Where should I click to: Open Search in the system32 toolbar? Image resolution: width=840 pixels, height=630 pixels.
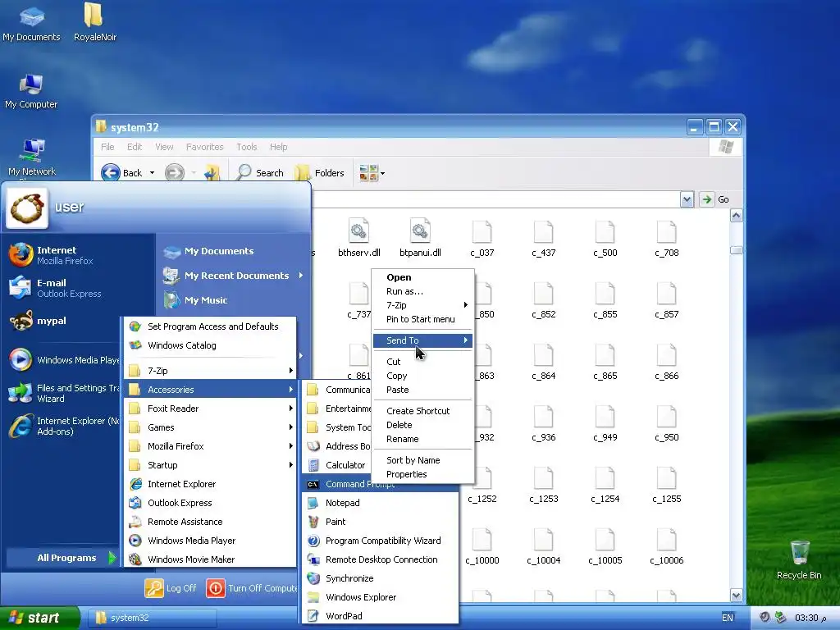tap(260, 172)
